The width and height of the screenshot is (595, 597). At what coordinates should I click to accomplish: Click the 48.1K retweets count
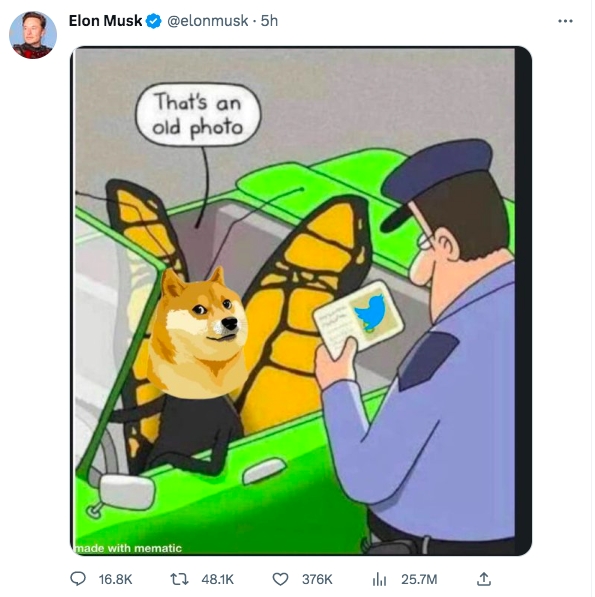[217, 579]
